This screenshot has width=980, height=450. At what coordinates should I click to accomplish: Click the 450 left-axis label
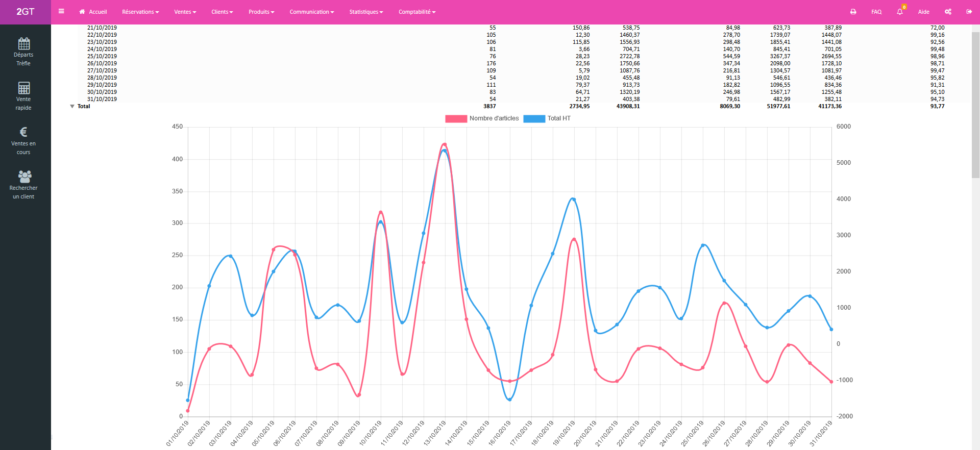pyautogui.click(x=177, y=127)
